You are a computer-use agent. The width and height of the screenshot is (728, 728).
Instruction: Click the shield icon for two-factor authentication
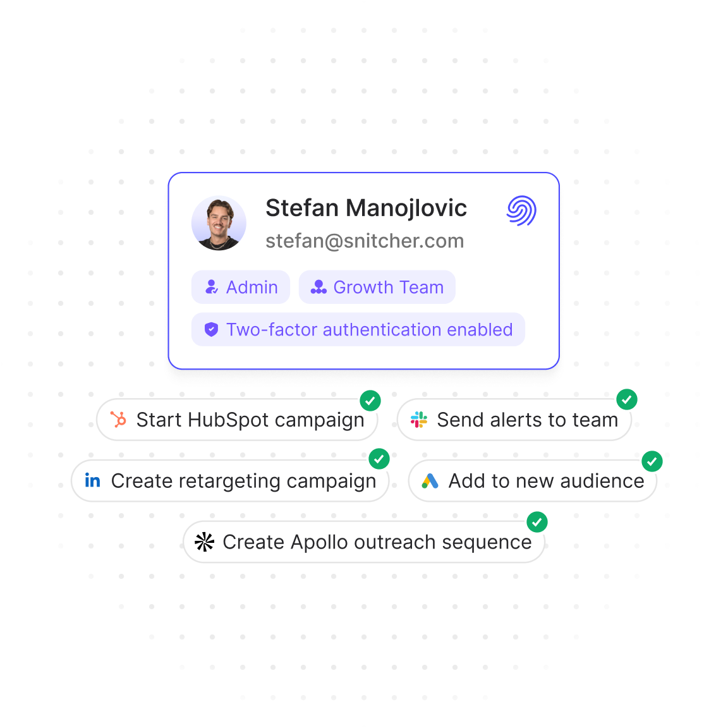[211, 329]
